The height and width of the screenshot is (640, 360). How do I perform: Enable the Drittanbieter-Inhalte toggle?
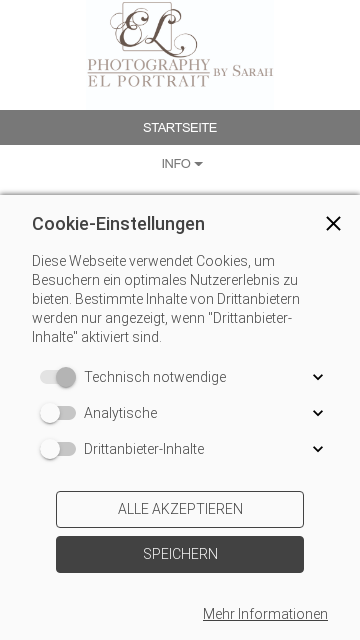58,449
